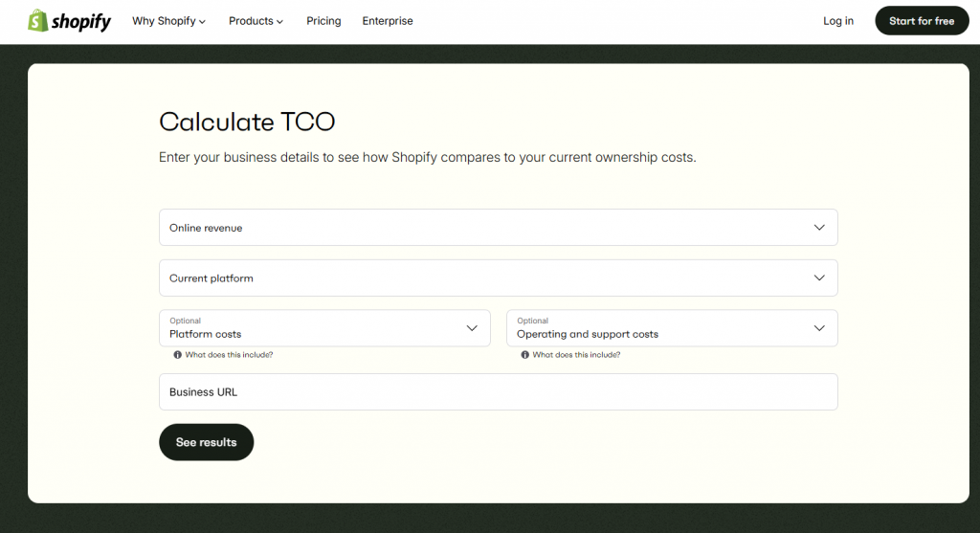
Task: Open the Products menu
Action: pyautogui.click(x=256, y=21)
